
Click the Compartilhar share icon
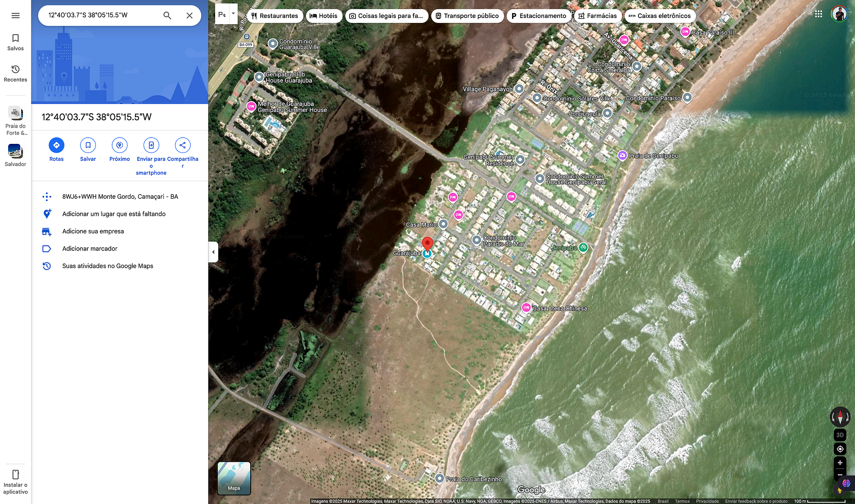(182, 145)
